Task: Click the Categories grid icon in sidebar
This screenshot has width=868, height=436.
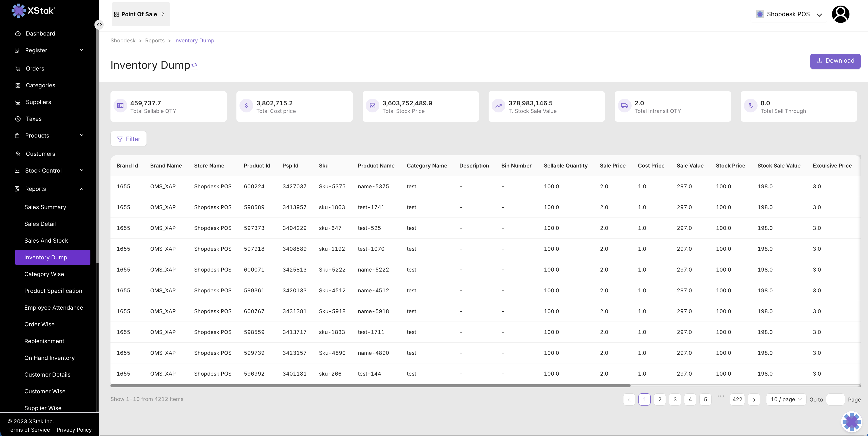Action: tap(18, 86)
